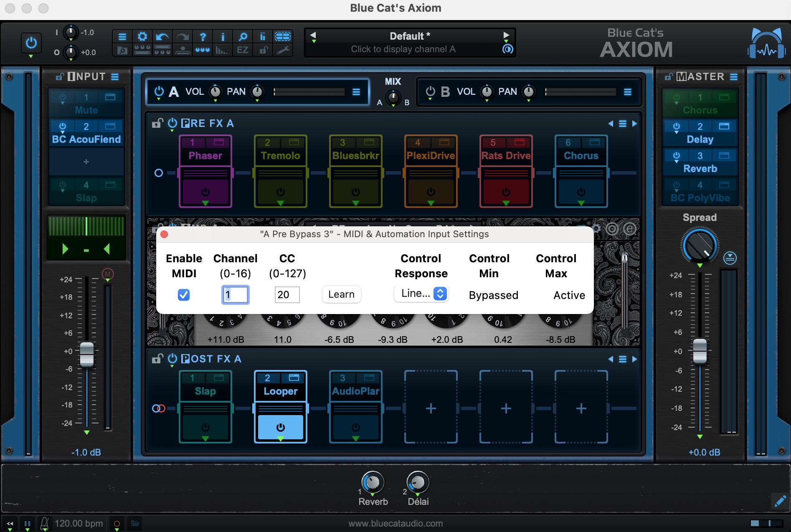791x532 pixels.
Task: Click the upload tray toolbar icon
Action: point(182,50)
